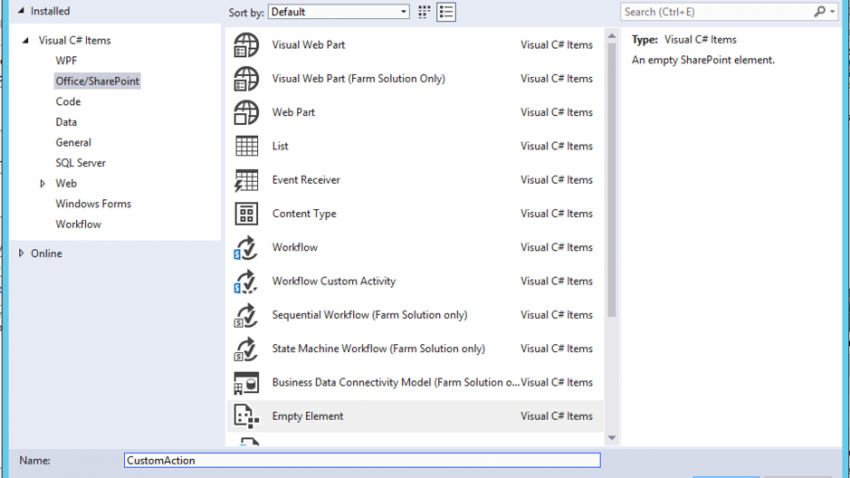Select the Office/SharePoint category
The image size is (850, 478).
[x=98, y=81]
